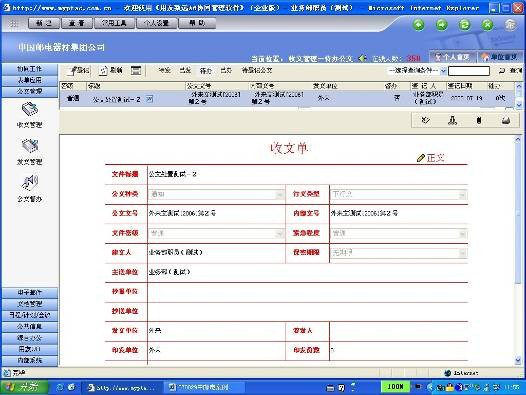This screenshot has height=395, width=526.
Task: Click the 100% indicator in the taskbar
Action: click(395, 387)
